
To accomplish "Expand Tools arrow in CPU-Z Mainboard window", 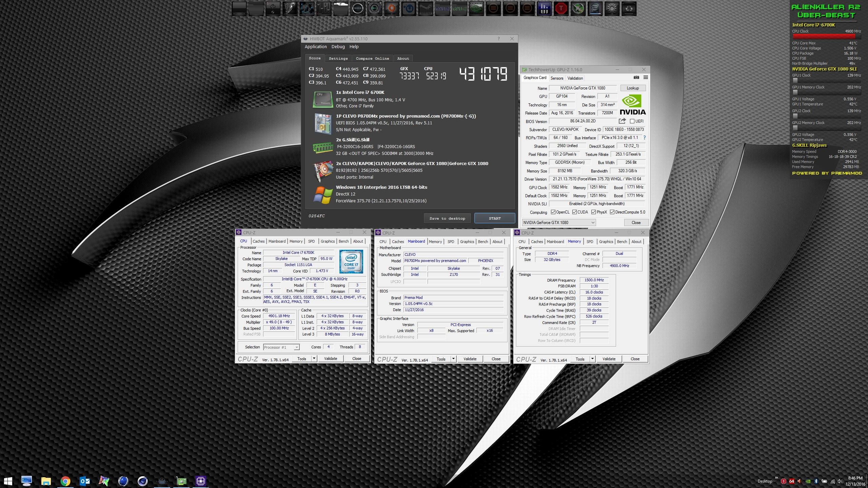I will click(453, 359).
